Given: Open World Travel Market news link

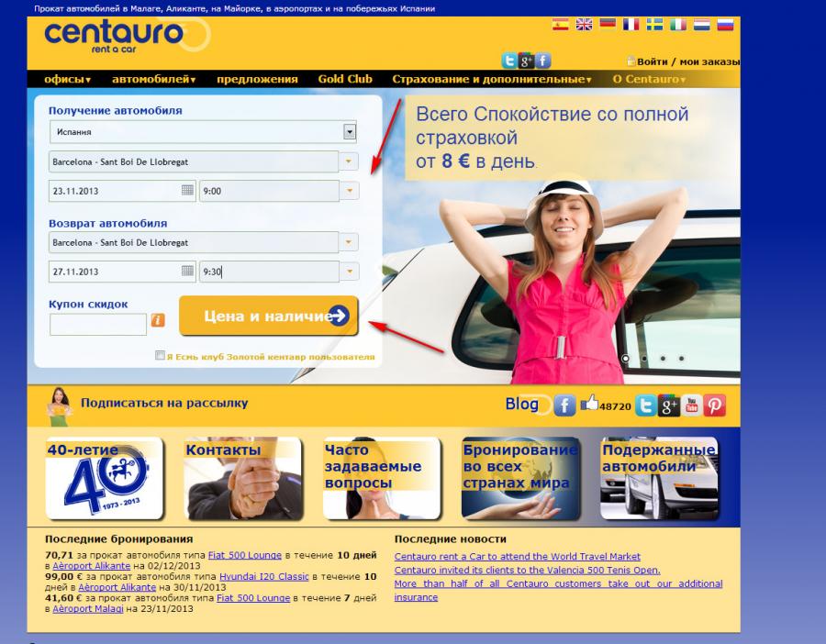Looking at the screenshot, I should (x=518, y=556).
